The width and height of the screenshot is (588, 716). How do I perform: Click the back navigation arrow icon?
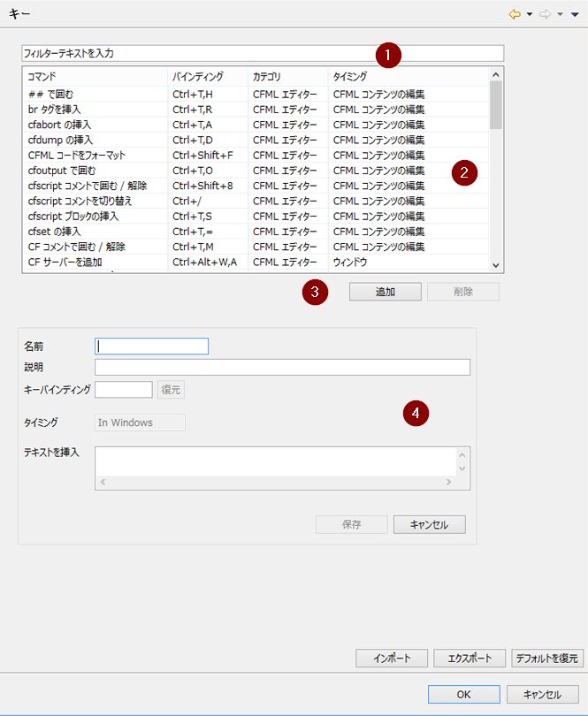tap(515, 14)
